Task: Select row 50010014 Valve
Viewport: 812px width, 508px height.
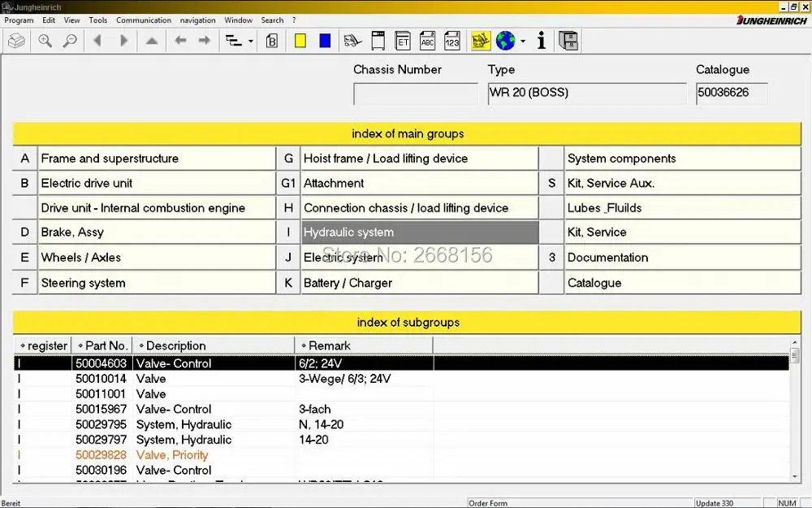Action: click(x=401, y=379)
